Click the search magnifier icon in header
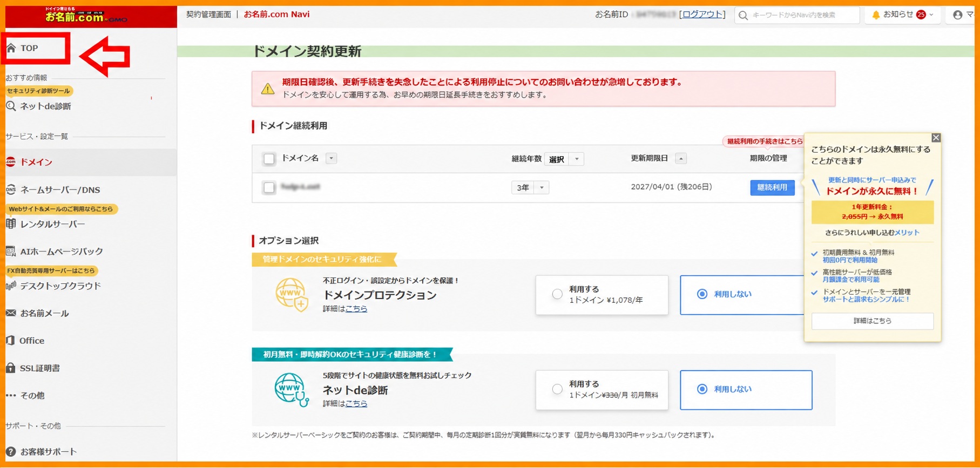This screenshot has width=980, height=468. pyautogui.click(x=744, y=15)
